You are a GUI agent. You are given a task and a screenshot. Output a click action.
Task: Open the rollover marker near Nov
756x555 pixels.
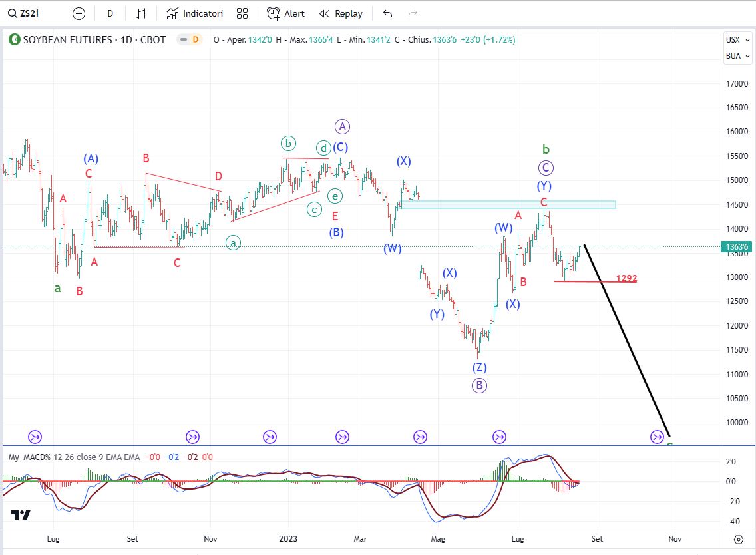pyautogui.click(x=192, y=437)
